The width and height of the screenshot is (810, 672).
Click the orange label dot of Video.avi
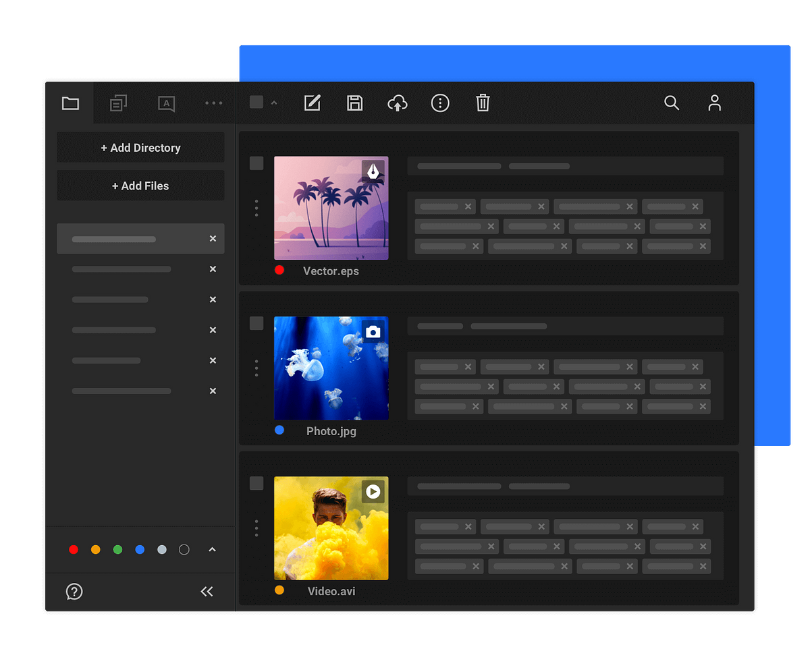tap(279, 590)
